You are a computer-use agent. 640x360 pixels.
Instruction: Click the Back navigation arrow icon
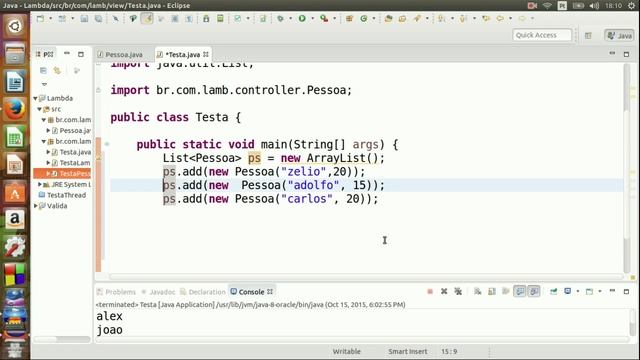pos(500,18)
